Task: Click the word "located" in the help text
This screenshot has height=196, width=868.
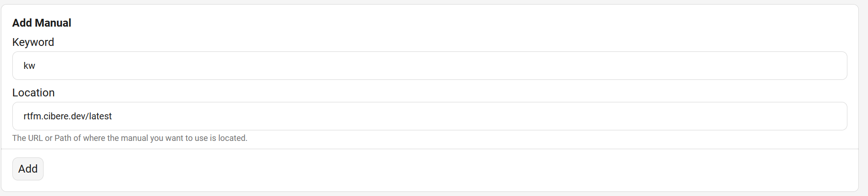Action: point(232,138)
